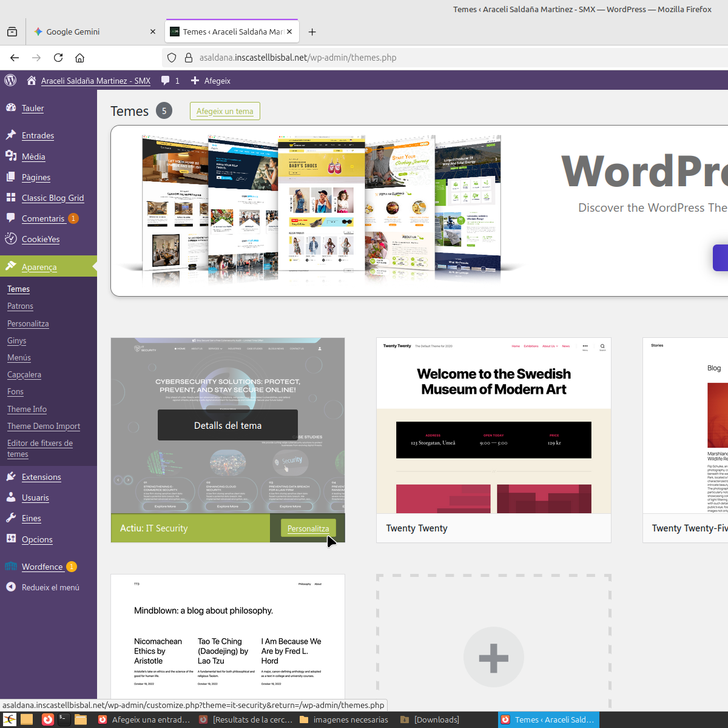Open the Personalitza submenu item

pos(28,323)
